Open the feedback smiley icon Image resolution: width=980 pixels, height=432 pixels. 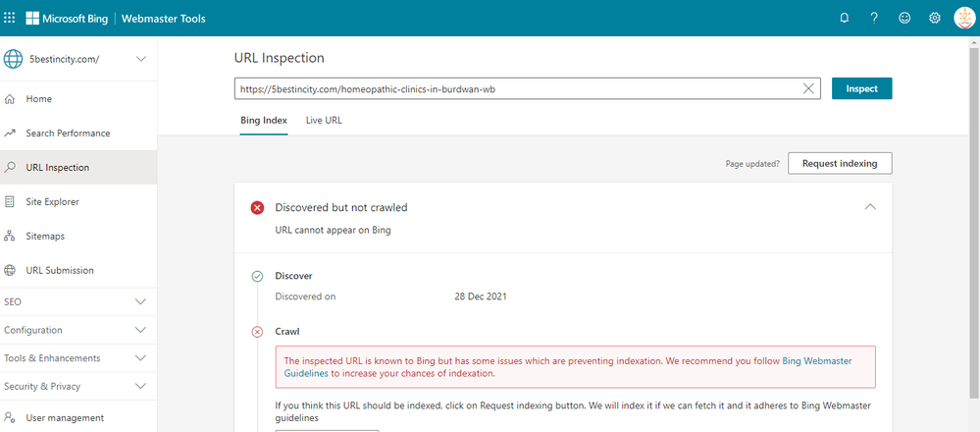(x=904, y=18)
